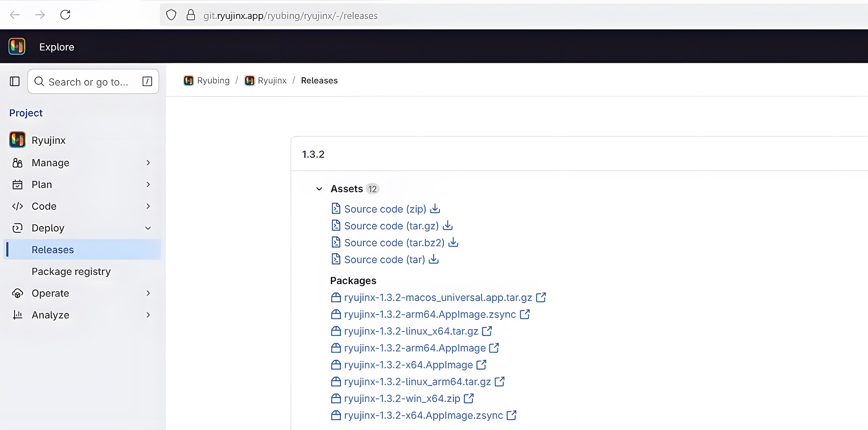Click the Ryujinx project avatar in sidebar

(18, 140)
